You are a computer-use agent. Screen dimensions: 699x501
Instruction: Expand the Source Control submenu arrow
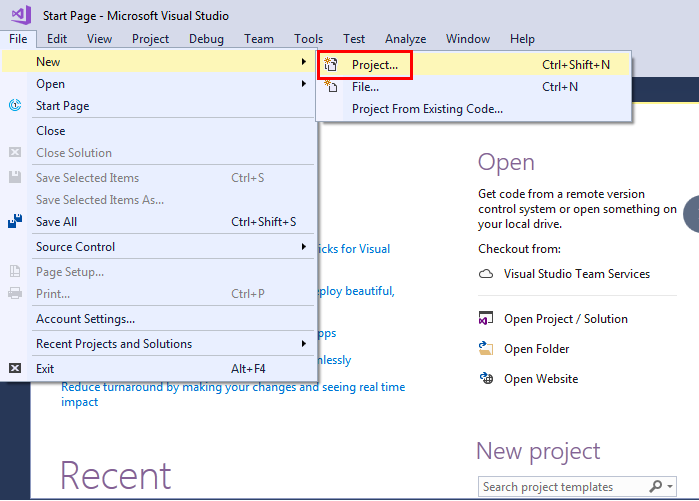click(x=304, y=247)
